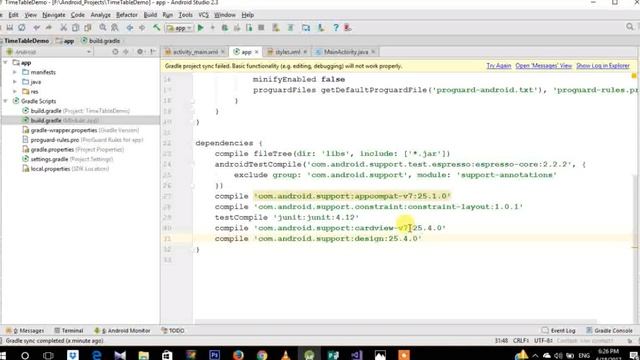Open Photoshop from the taskbar
The width and height of the screenshot is (640, 360).
[214, 355]
